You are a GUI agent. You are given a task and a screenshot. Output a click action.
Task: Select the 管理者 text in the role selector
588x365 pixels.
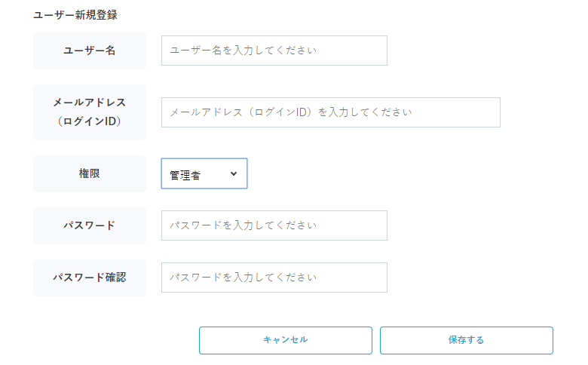tap(185, 175)
